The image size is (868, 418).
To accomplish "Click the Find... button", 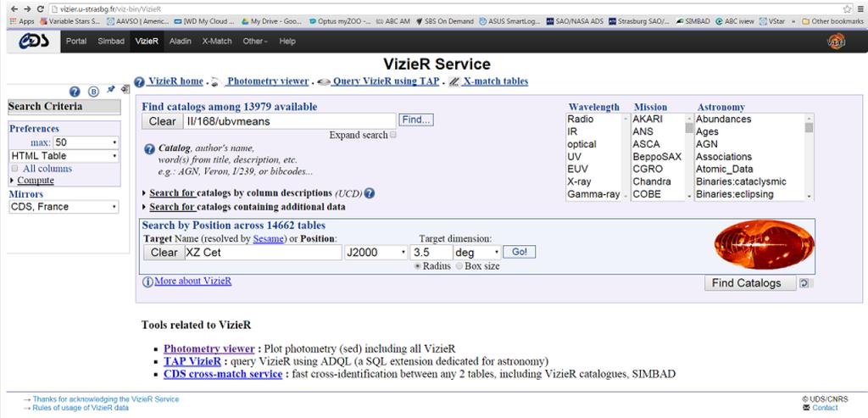I will click(415, 120).
